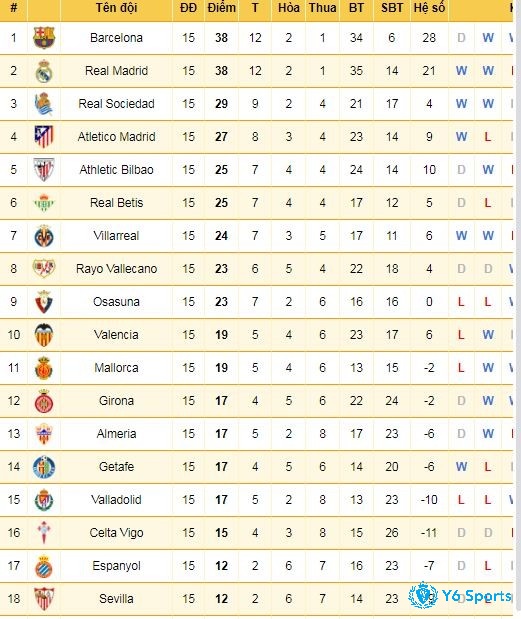Screen dimensions: 521x619
Task: Click the Y6 Sports watermark logo
Action: (460, 595)
